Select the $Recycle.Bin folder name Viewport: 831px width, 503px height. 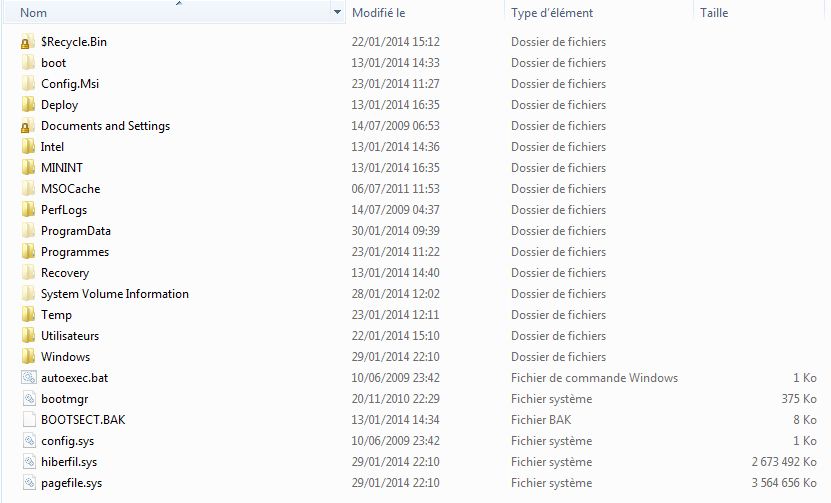(x=74, y=42)
